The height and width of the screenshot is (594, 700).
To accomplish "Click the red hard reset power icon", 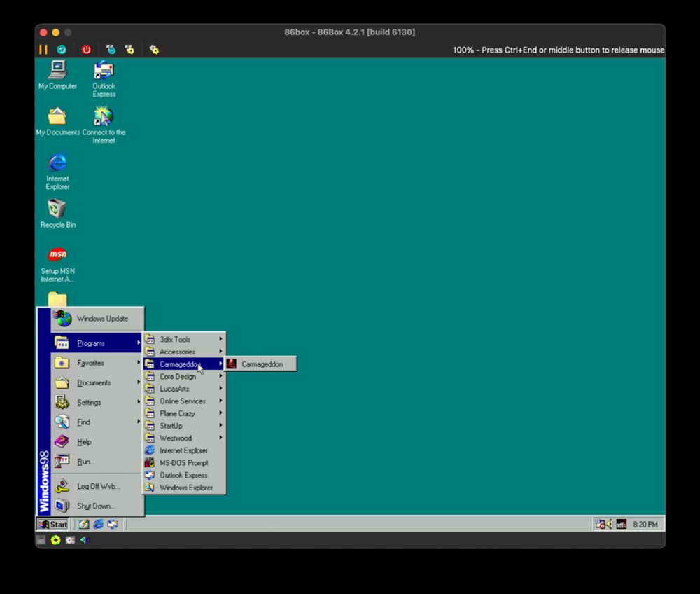I will point(86,50).
